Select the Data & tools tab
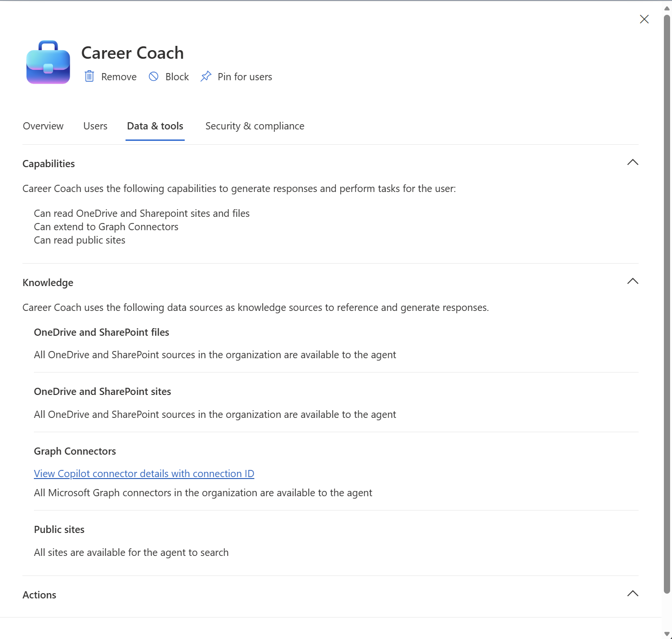The height and width of the screenshot is (639, 672). (155, 126)
